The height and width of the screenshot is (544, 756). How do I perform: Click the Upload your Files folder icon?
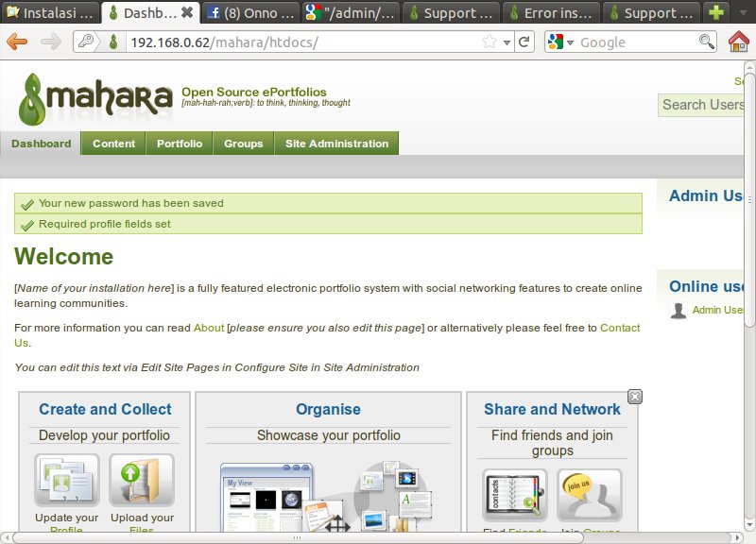click(x=142, y=481)
